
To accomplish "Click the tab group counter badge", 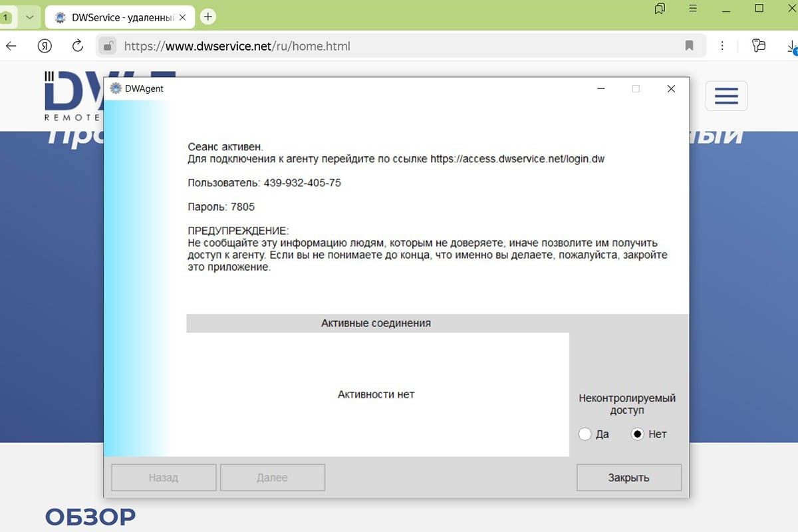I will (7, 17).
